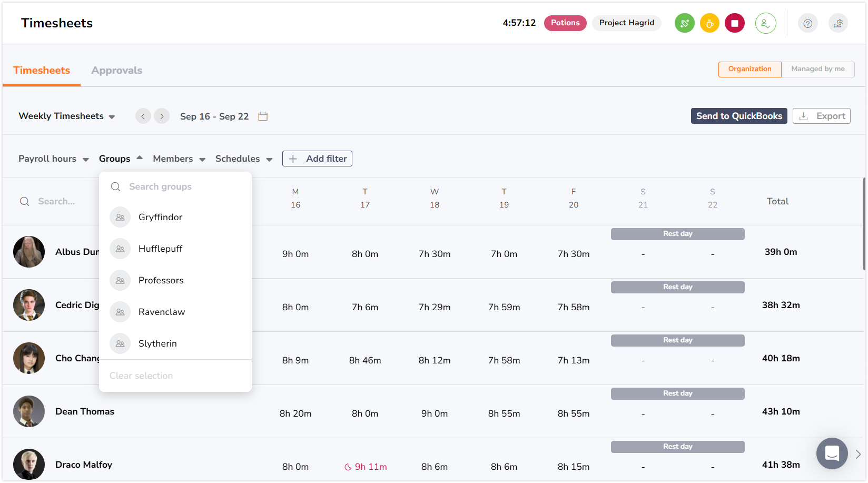Viewport: 868px width, 483px height.
Task: Go to previous week arrow
Action: (x=143, y=116)
